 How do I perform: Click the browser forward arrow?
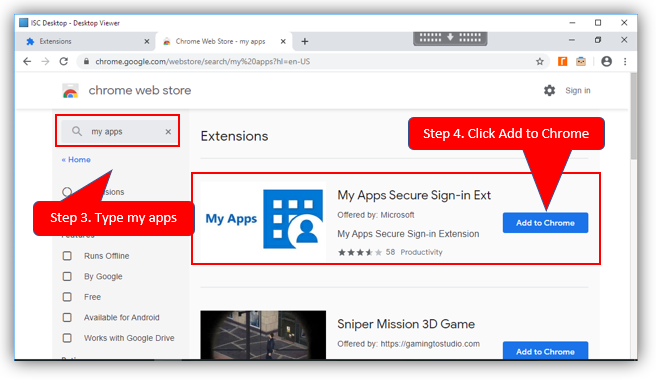(x=45, y=62)
